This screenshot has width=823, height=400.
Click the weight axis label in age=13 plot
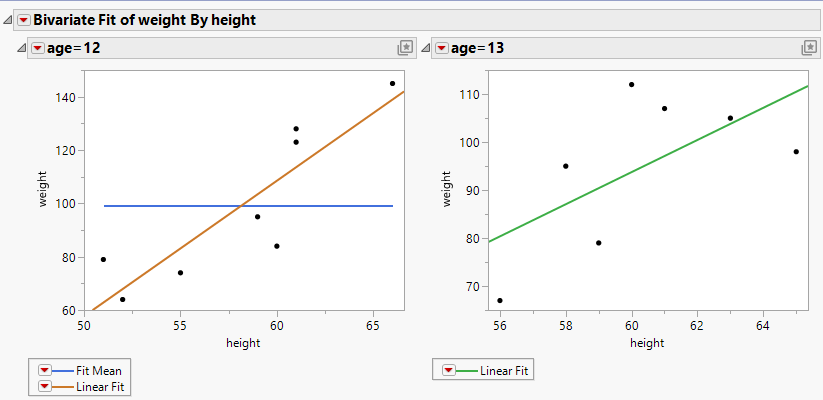click(x=446, y=189)
